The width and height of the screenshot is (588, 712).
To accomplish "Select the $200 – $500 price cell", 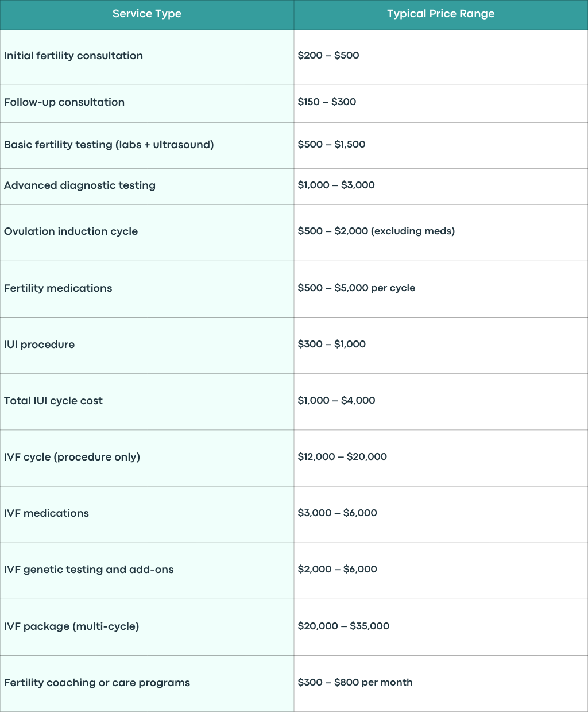I will coord(441,57).
